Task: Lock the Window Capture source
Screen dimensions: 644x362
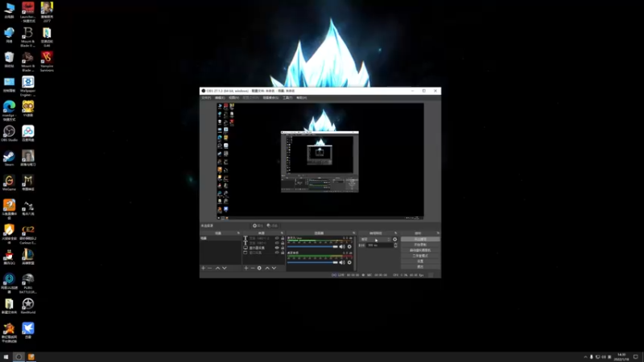Action: pos(283,253)
